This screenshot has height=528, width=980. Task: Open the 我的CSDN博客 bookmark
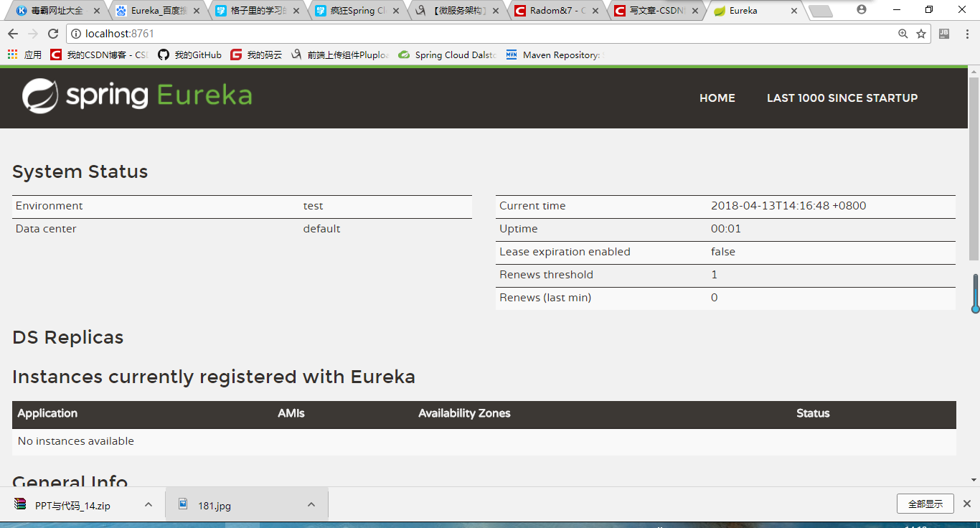click(100, 55)
